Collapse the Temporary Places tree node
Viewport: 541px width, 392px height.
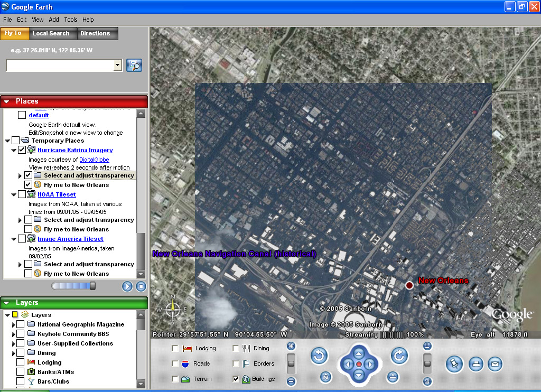click(7, 141)
